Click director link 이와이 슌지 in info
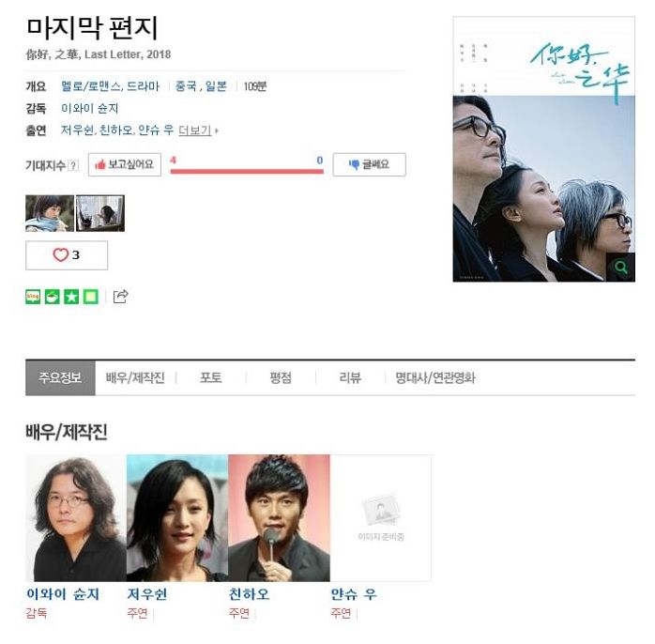 (90, 109)
